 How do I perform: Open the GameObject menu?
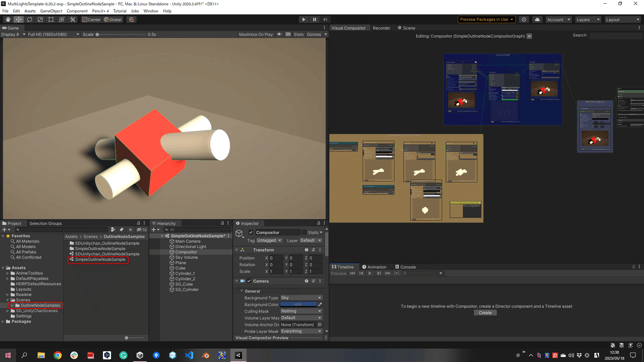pos(51,11)
